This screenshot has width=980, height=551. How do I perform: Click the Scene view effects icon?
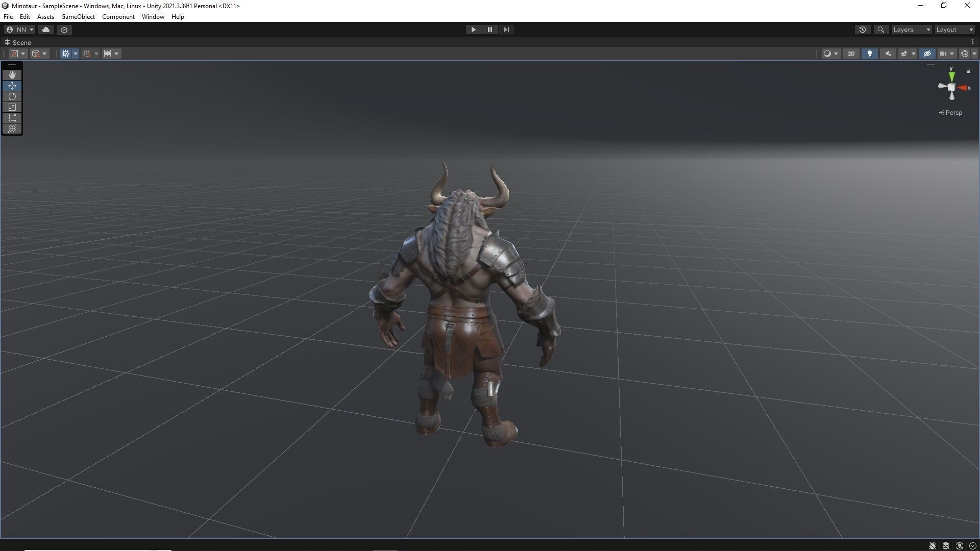click(903, 54)
